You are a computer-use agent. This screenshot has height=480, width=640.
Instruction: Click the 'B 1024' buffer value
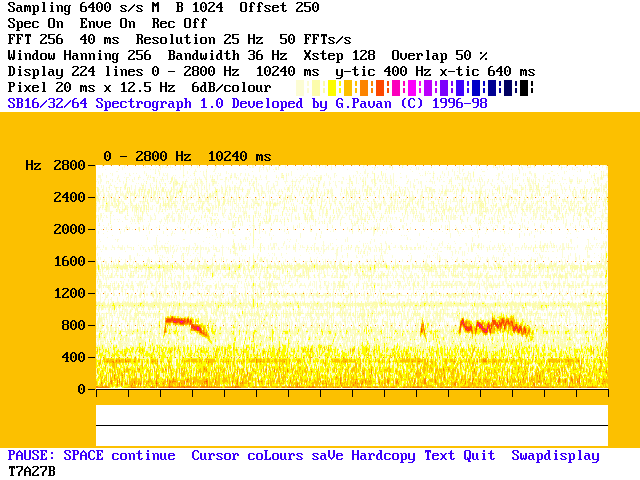200,7
